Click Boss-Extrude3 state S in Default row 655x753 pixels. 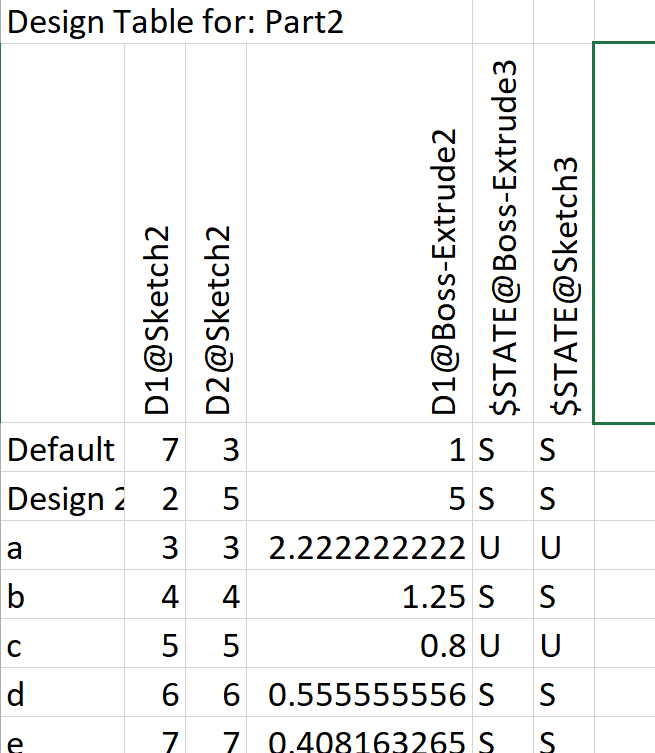[x=503, y=448]
